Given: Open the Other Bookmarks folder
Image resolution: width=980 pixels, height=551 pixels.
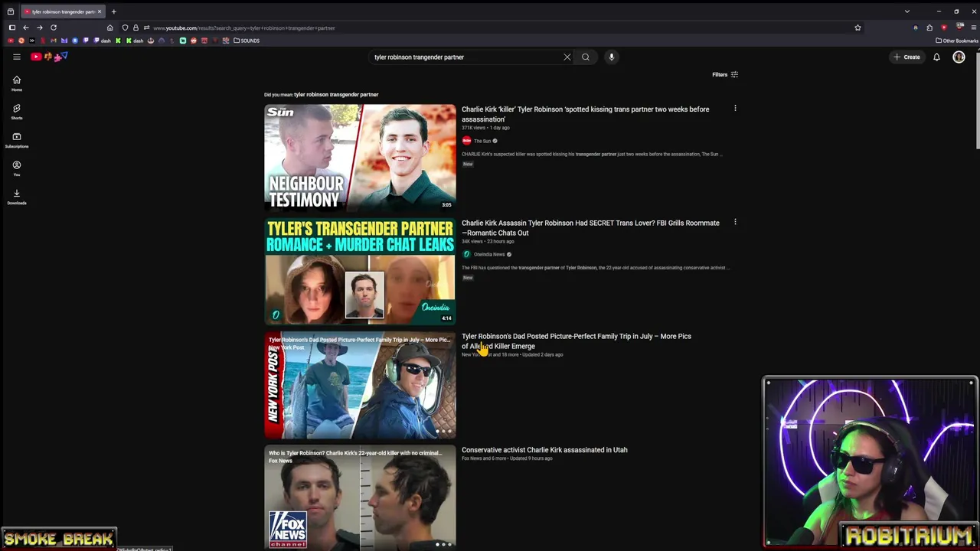Looking at the screenshot, I should coord(957,41).
